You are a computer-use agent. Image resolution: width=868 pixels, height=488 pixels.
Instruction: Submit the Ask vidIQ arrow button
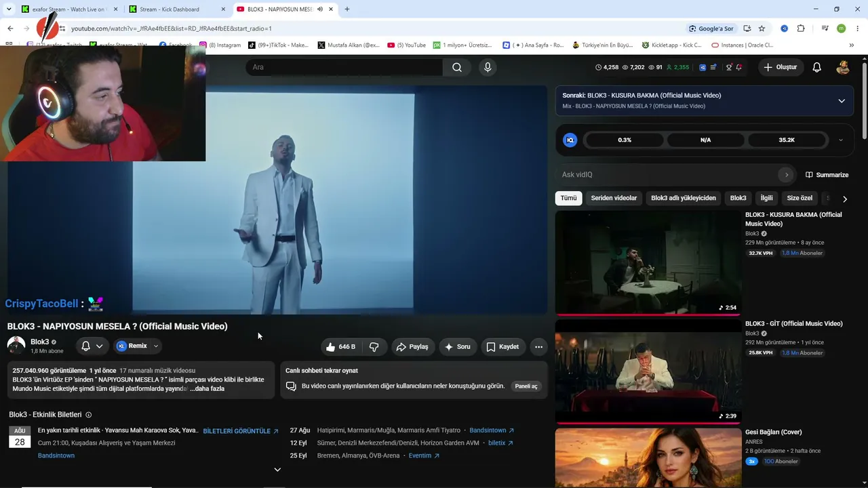(x=787, y=175)
